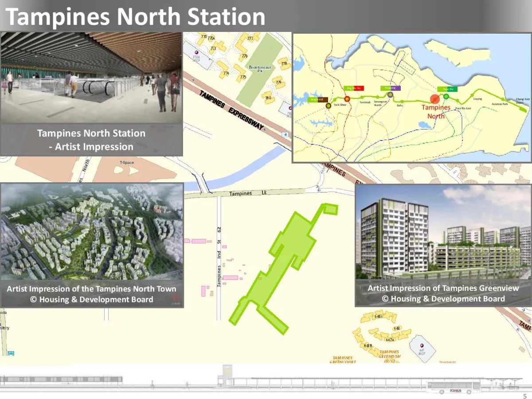Select the Pasir Ris station label box
Image resolution: width=532 pixels, height=399 pixels.
pos(447,89)
